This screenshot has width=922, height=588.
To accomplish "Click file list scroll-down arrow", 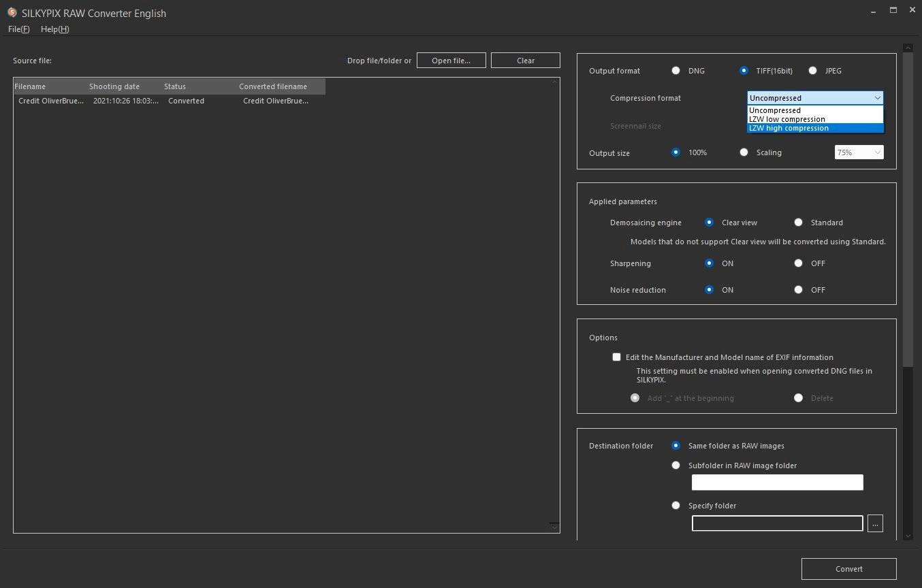I will pos(554,527).
